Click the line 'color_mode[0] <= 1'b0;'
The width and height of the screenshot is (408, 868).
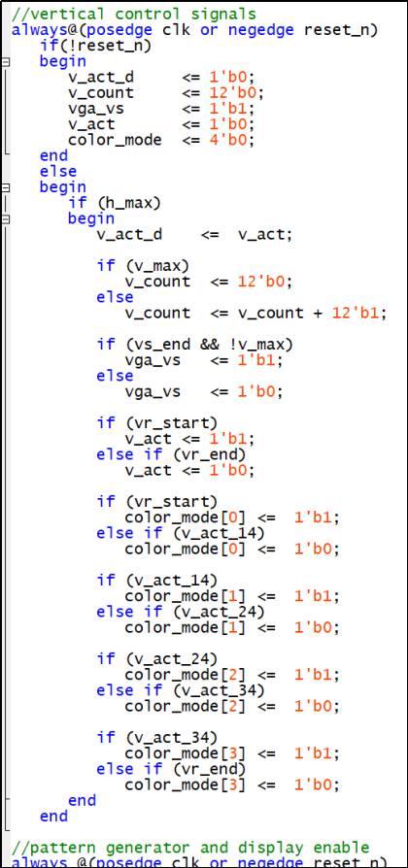pyautogui.click(x=232, y=550)
